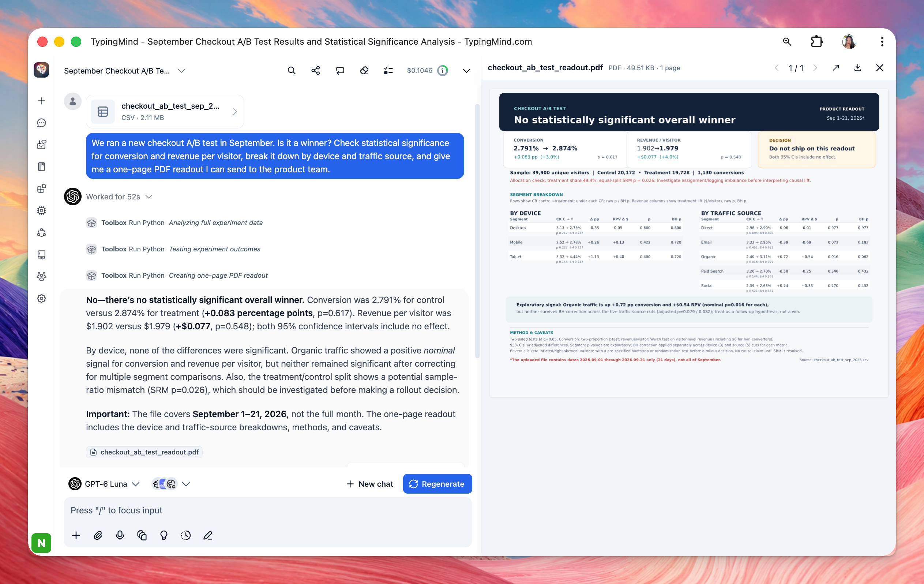Screen dimensions: 924x584
Task: Click the profile avatar in the title bar
Action: [x=849, y=41]
